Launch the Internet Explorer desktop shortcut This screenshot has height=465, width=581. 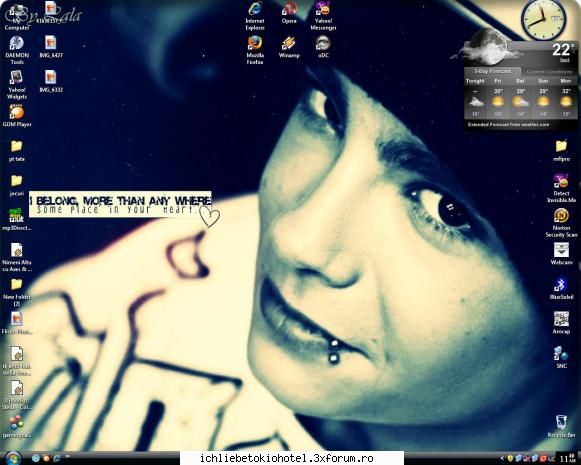pos(255,16)
